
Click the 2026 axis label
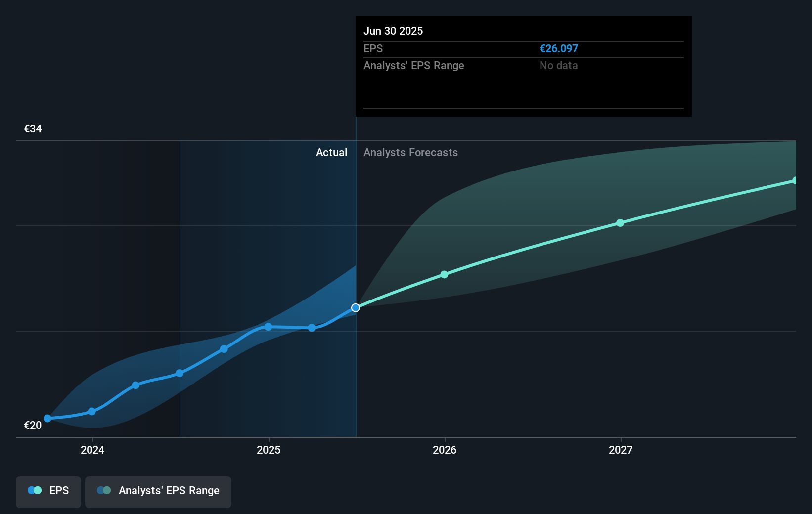[445, 450]
